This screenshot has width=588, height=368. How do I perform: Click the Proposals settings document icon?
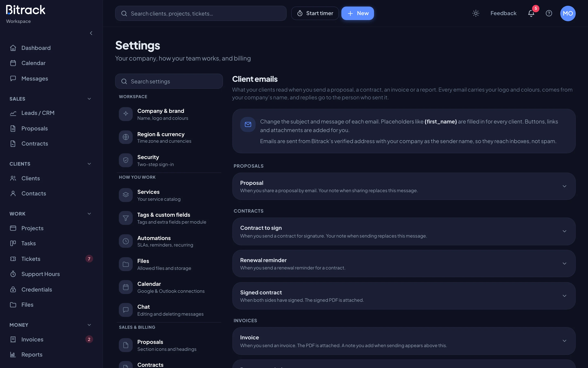[126, 345]
